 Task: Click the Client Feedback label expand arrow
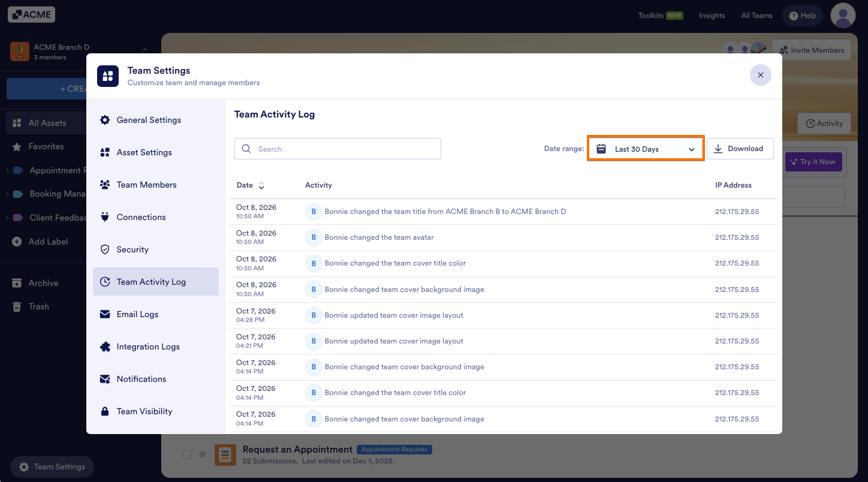[8, 218]
